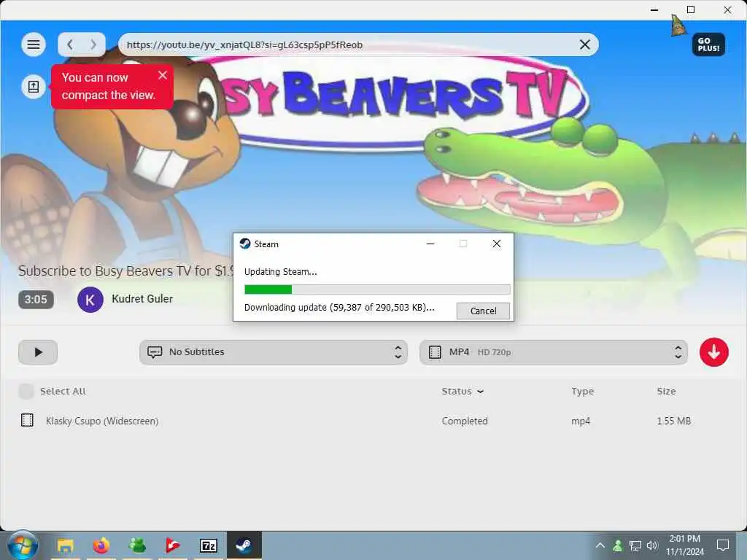Click the Kudret Guler channel avatar
The width and height of the screenshot is (747, 560).
pos(90,300)
